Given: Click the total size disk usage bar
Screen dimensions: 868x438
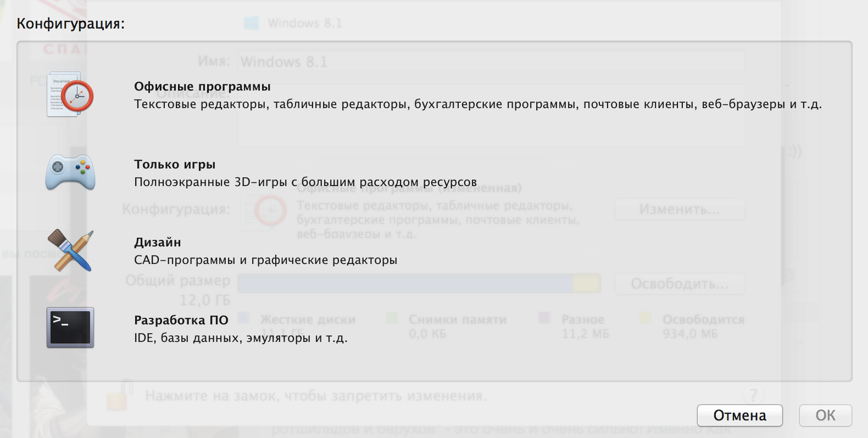Looking at the screenshot, I should point(419,284).
